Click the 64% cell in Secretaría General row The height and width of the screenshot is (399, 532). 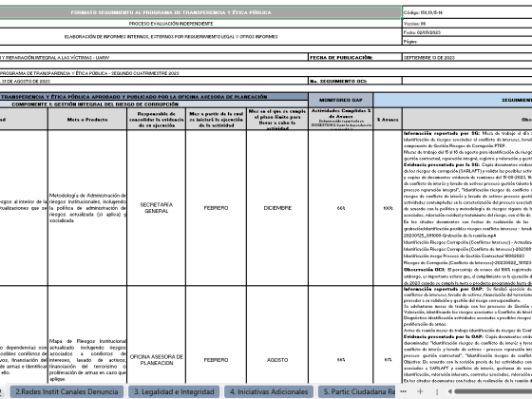pyautogui.click(x=341, y=208)
